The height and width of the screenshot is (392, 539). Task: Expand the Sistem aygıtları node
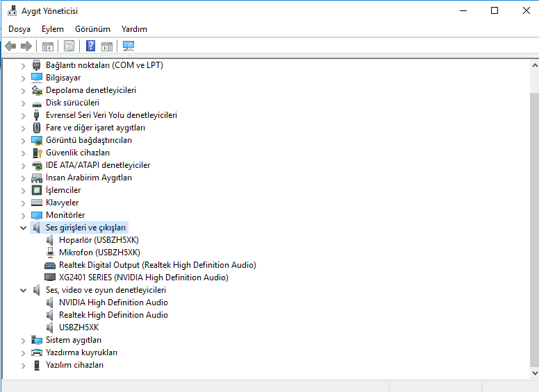click(24, 341)
